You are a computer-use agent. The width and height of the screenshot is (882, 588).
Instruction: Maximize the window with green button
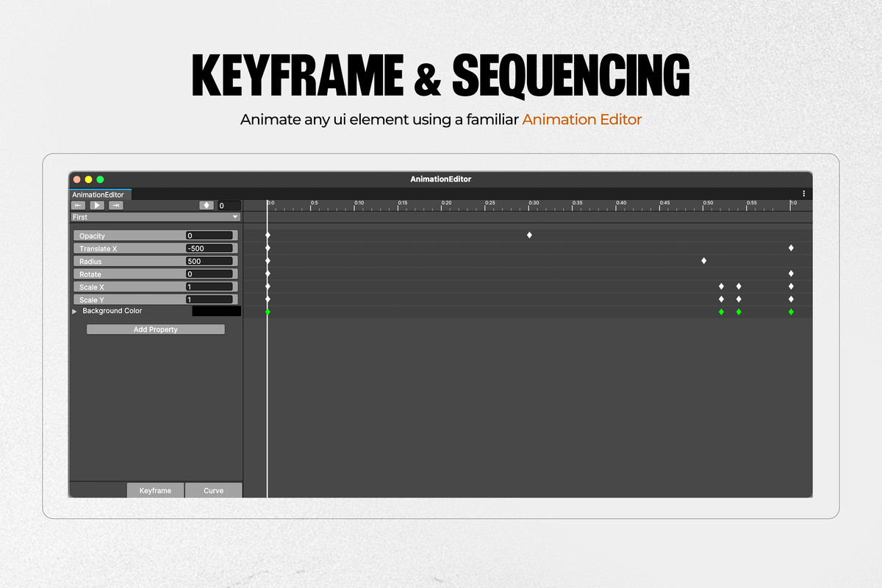(x=101, y=179)
